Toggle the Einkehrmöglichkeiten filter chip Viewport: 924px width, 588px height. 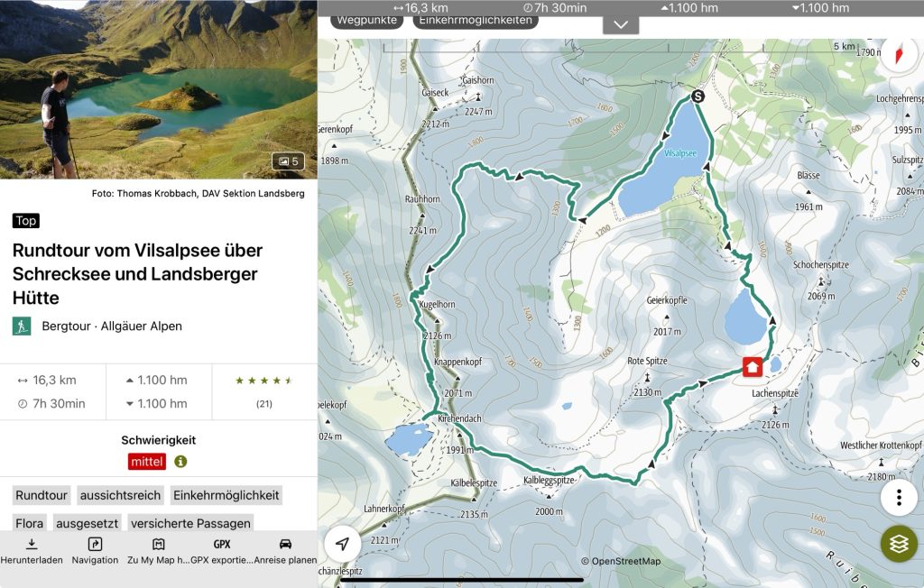click(476, 20)
